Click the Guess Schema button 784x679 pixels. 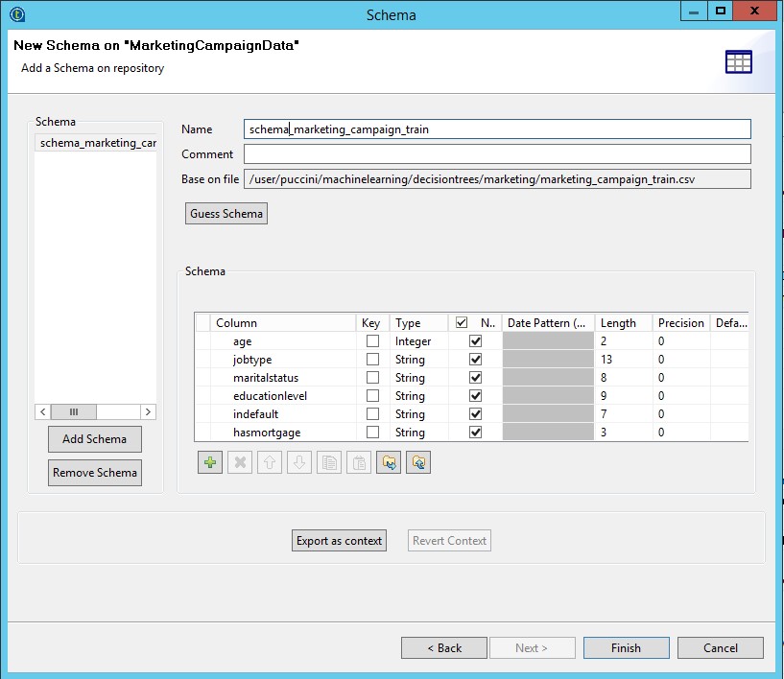click(226, 214)
